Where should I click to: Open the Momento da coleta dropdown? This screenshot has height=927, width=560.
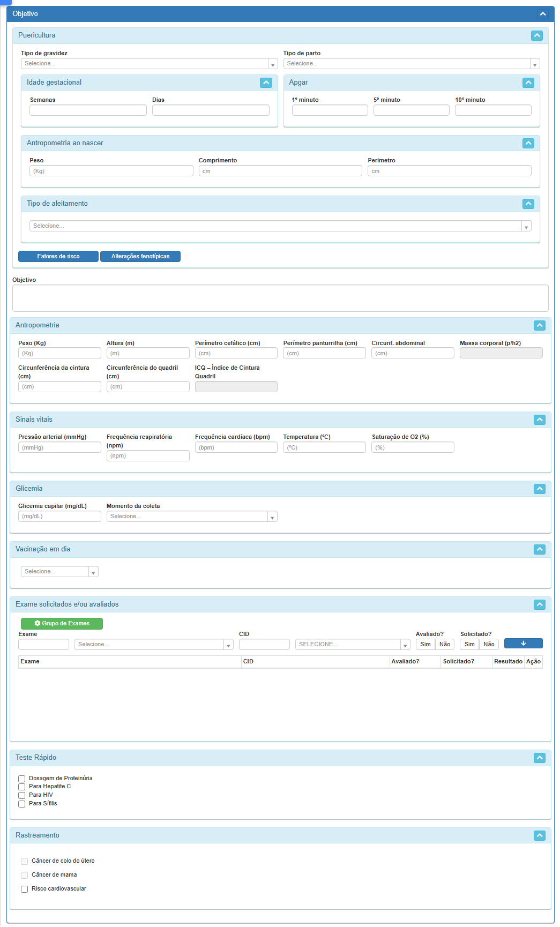click(x=191, y=517)
